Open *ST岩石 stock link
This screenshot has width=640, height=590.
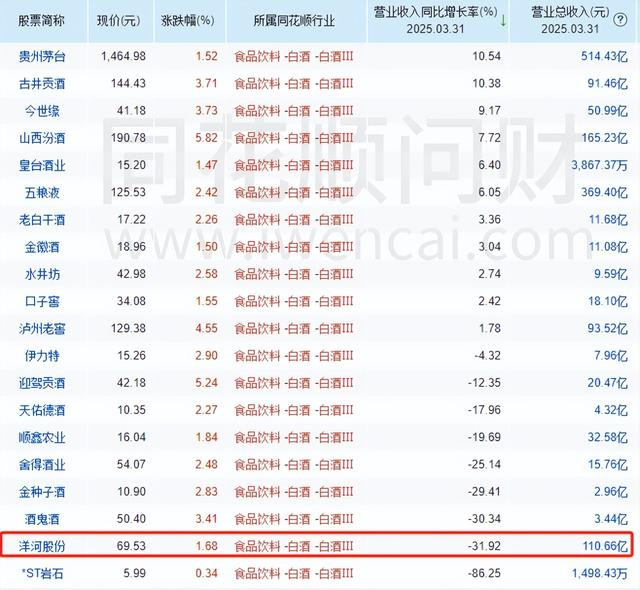42,573
